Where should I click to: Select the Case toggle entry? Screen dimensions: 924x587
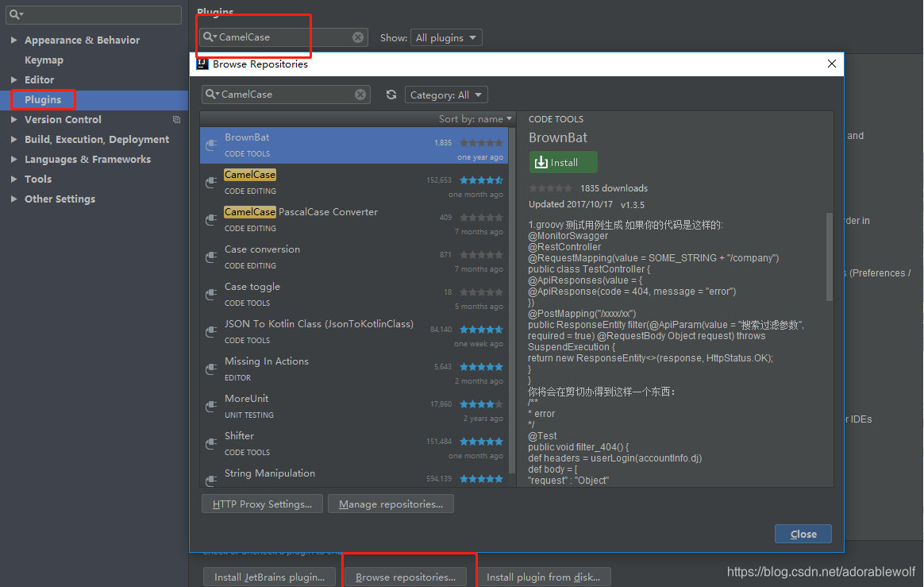(x=354, y=295)
